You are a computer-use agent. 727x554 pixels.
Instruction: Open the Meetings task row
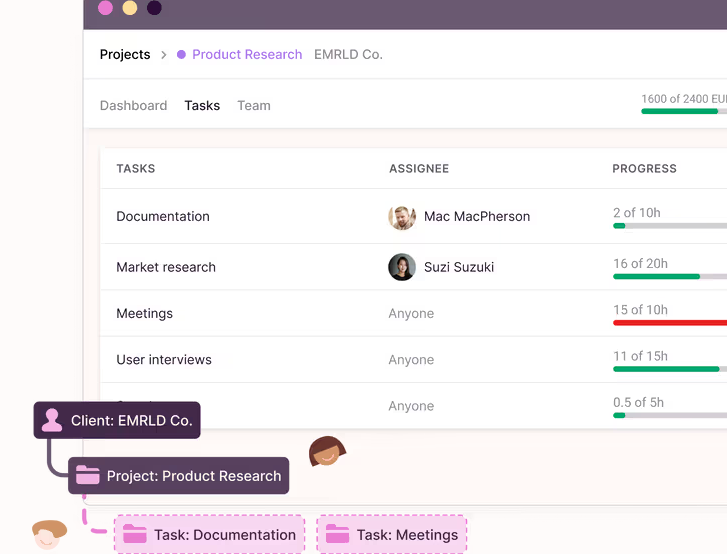point(414,313)
